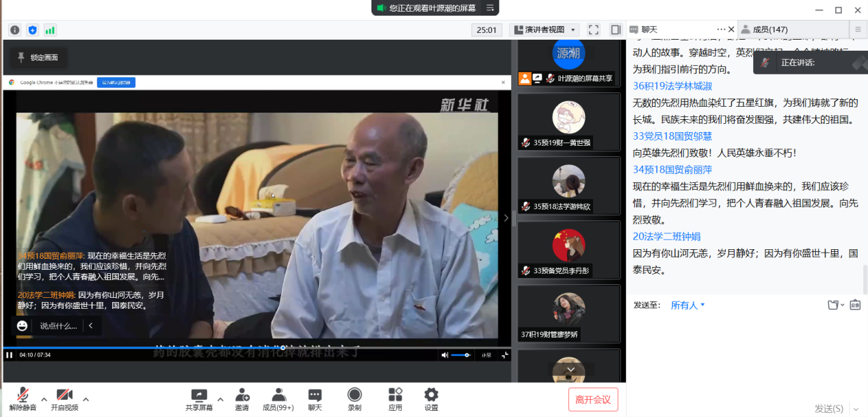This screenshot has width=868, height=417.
Task: Enter full screen mode
Action: 594,30
